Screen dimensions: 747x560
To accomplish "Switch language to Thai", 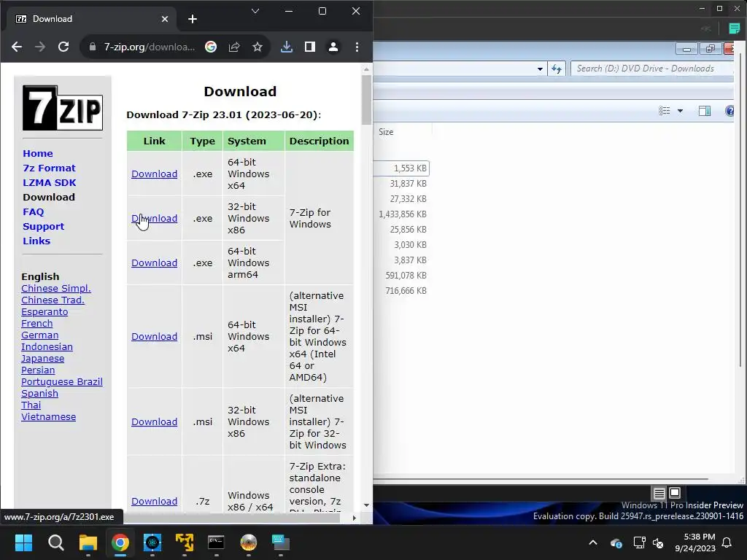I will (x=31, y=405).
